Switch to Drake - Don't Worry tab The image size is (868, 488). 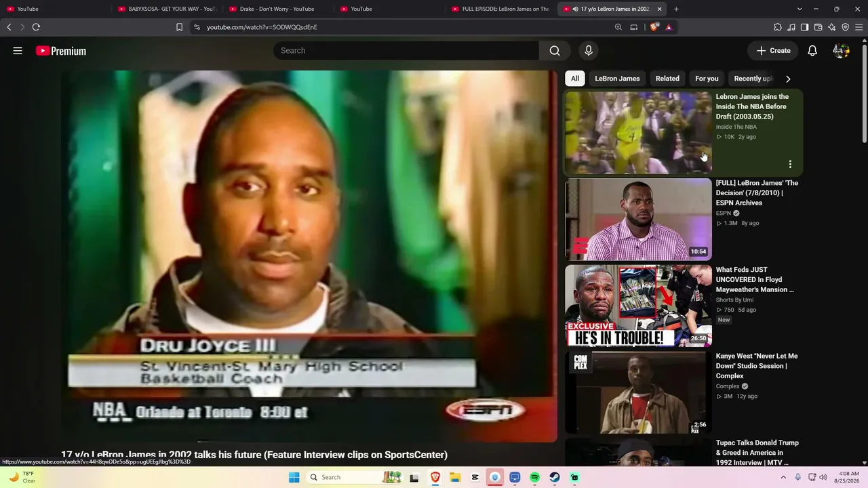277,9
